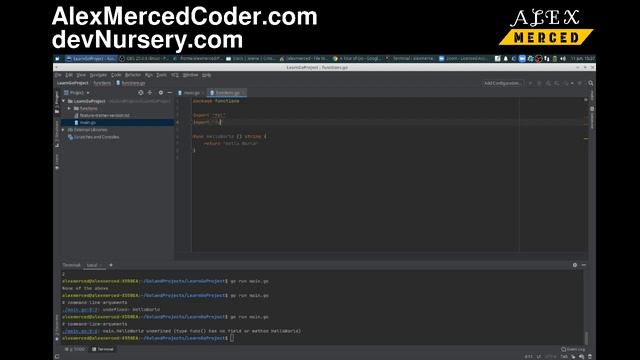Click the expand/collapse all icon in Project panel
Screen dimensions: 640x360
150,93
